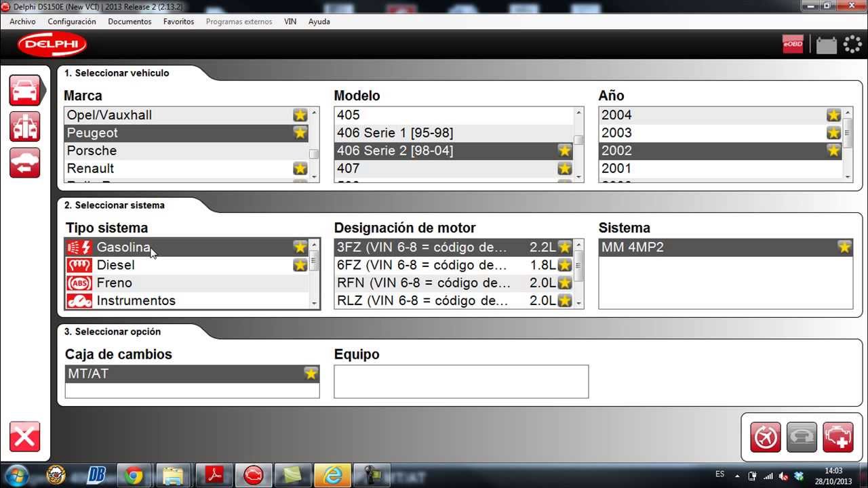Click the eOBD icon in header
868x488 pixels.
pyautogui.click(x=793, y=45)
